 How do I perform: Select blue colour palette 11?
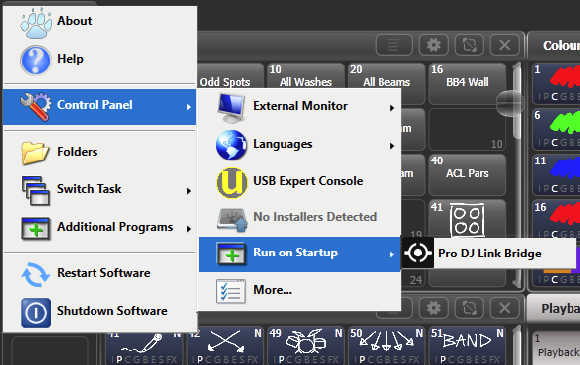556,175
